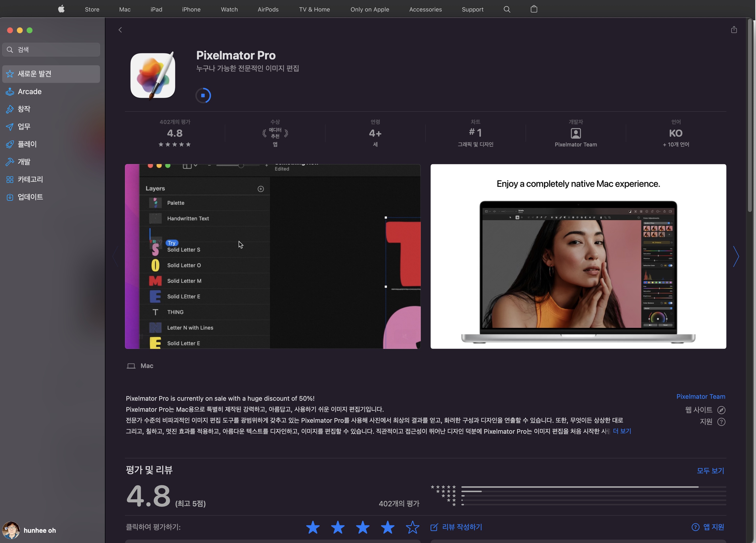Rate the app five stars
This screenshot has width=756, height=543.
(x=413, y=527)
